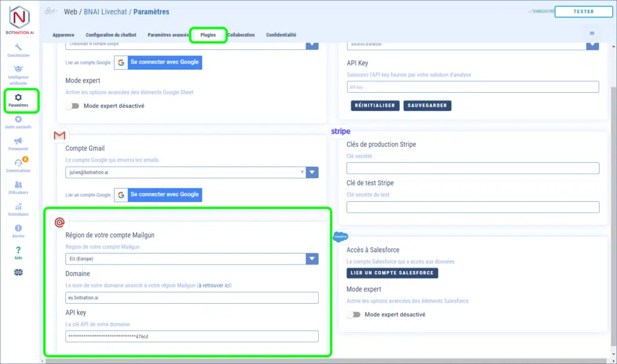Click the Paramètres gear icon
Screen dimensions: 617x364
click(18, 97)
